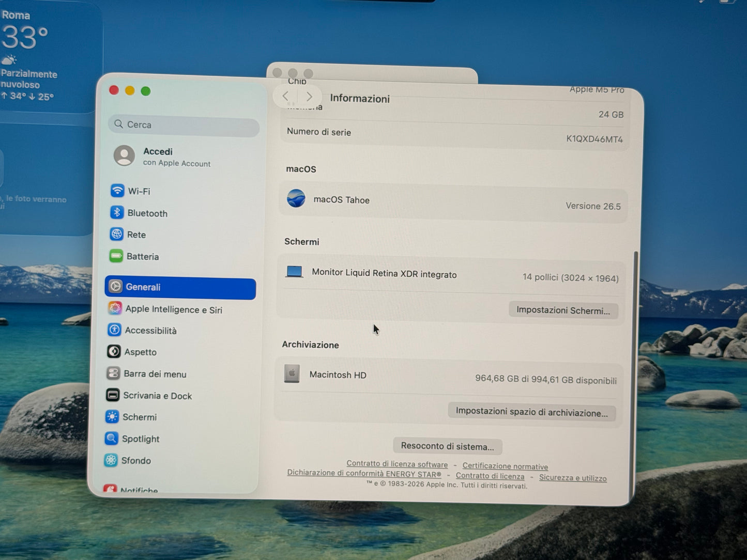Click the Cerca search field
Image resolution: width=747 pixels, height=560 pixels.
pyautogui.click(x=184, y=125)
